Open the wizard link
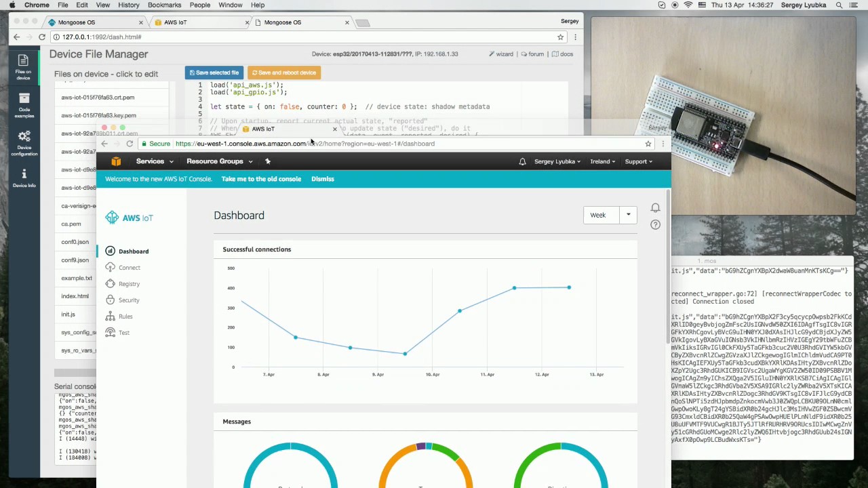868x488 pixels. click(501, 54)
